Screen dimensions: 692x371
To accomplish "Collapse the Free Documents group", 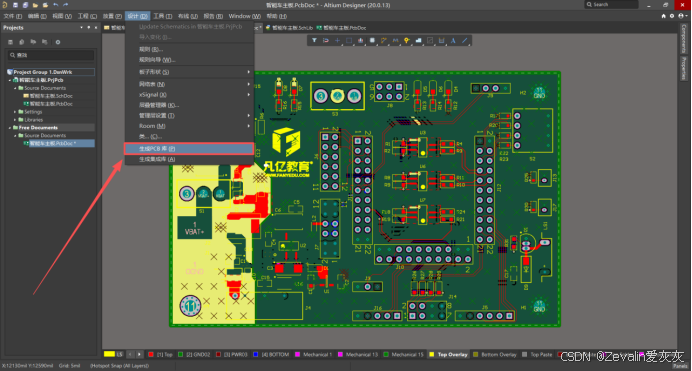I will pos(10,128).
